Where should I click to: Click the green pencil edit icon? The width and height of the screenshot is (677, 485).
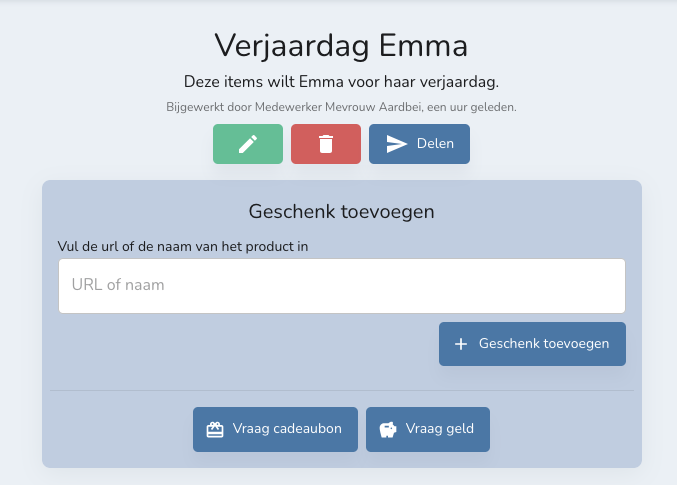pyautogui.click(x=248, y=144)
